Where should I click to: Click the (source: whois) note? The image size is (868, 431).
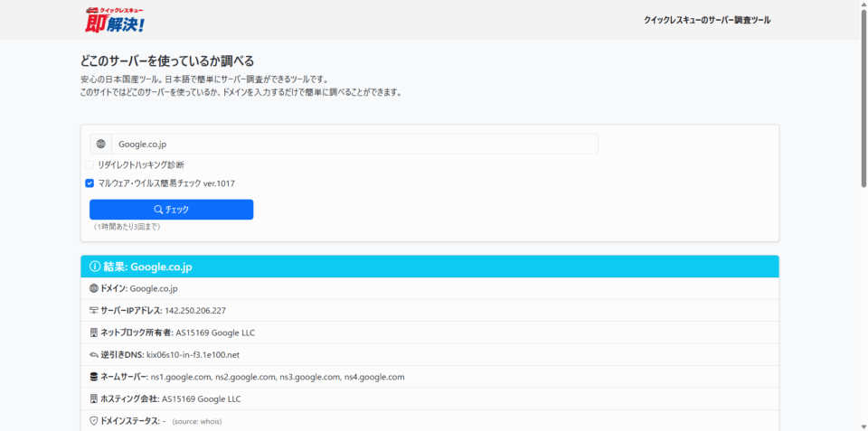pyautogui.click(x=197, y=422)
